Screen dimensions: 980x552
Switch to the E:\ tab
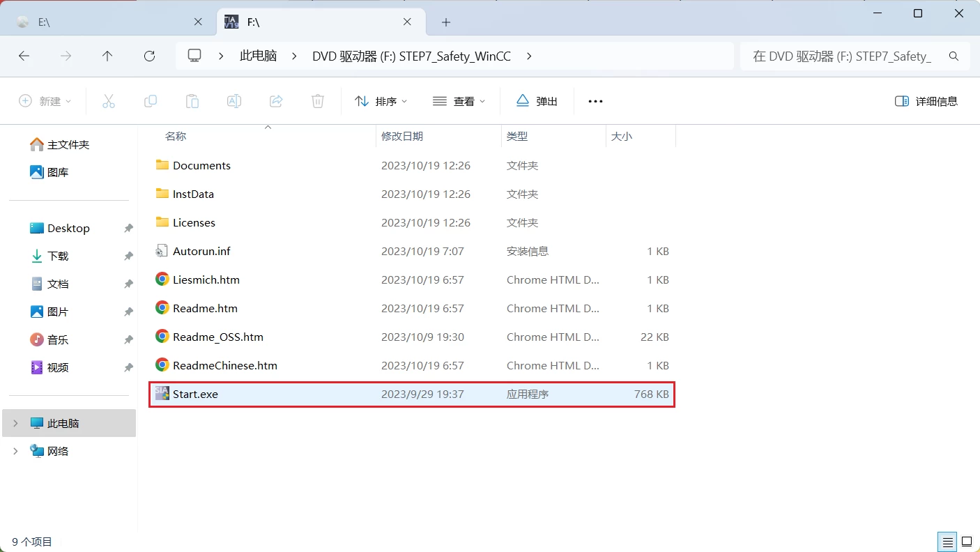109,22
